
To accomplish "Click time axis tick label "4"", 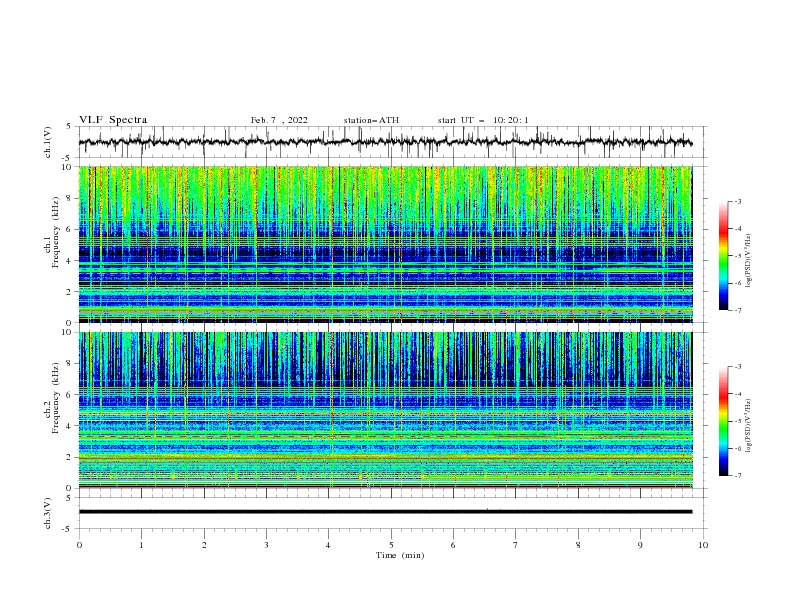I will point(329,545).
